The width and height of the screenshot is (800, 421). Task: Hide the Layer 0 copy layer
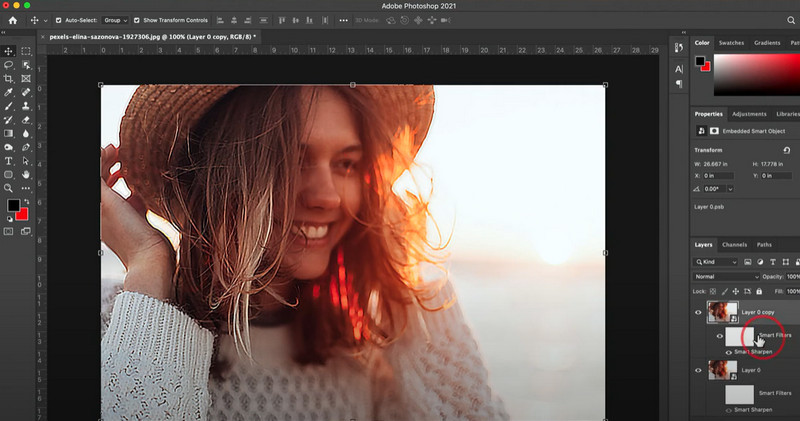(698, 312)
